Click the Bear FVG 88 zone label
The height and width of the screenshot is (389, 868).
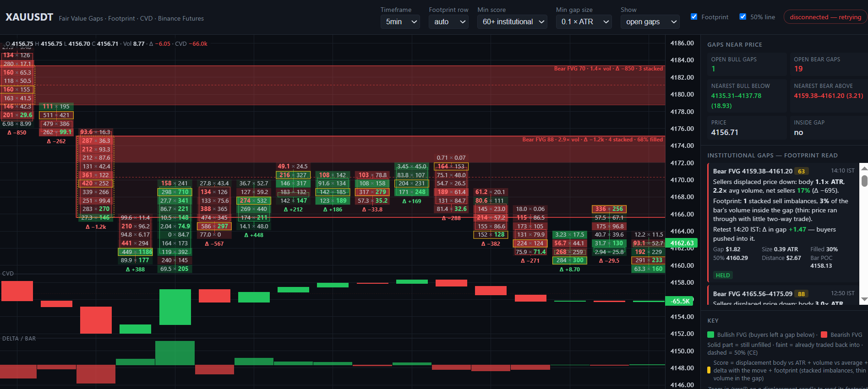coord(592,140)
